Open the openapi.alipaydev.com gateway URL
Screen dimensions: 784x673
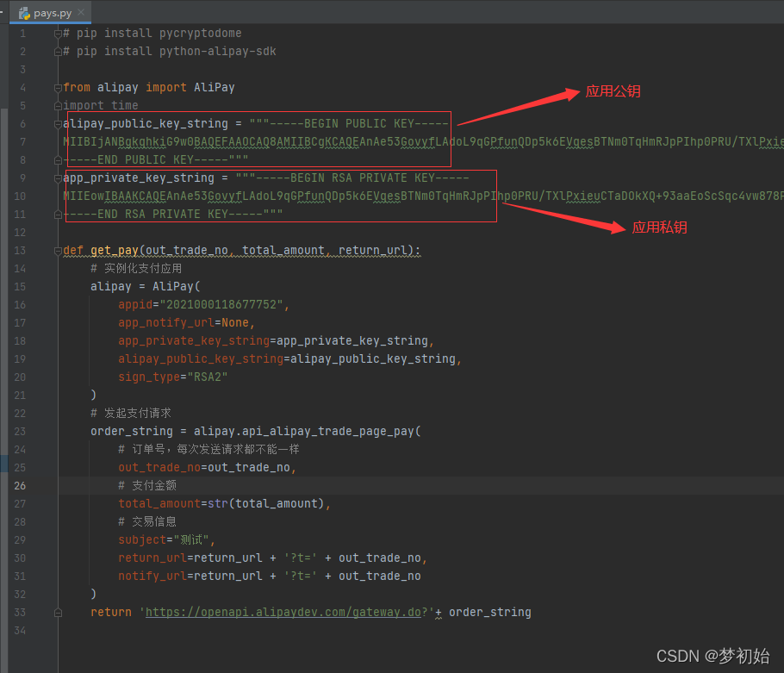283,612
